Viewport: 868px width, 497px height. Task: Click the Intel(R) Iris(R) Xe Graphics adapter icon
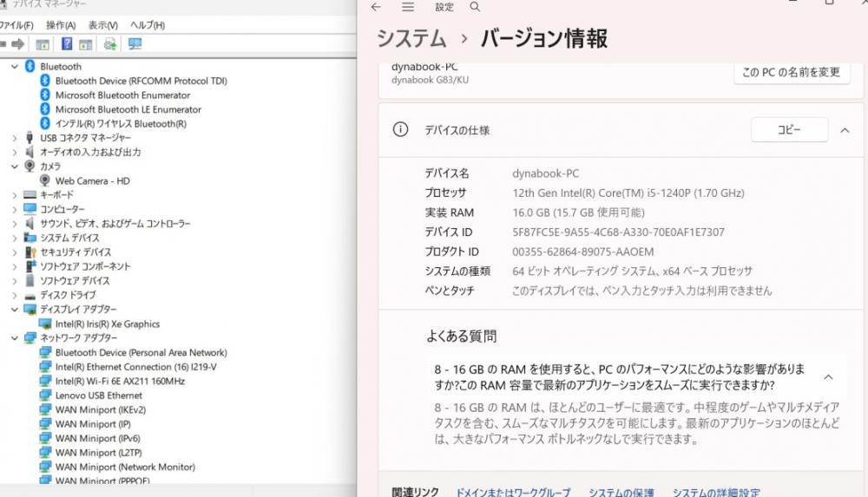45,324
